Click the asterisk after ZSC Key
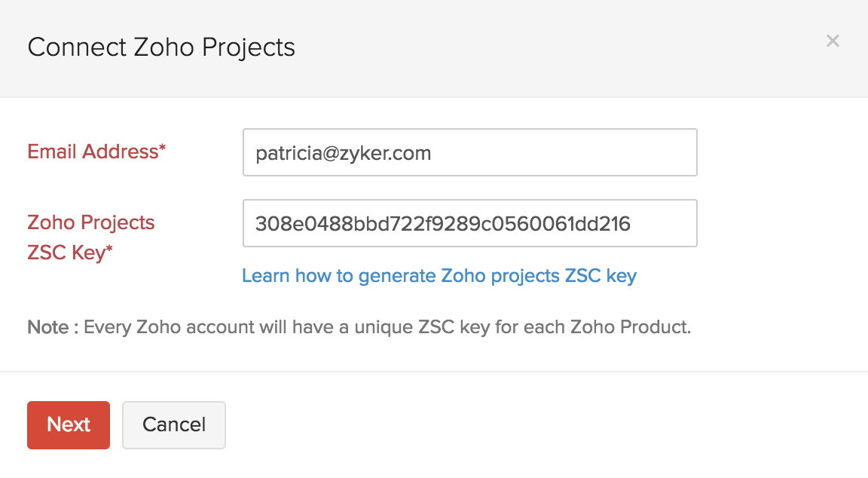Image resolution: width=868 pixels, height=478 pixels. 109,250
